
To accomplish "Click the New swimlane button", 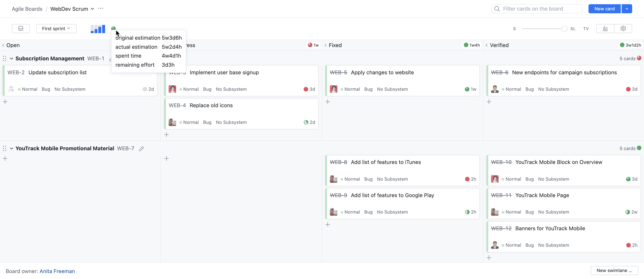I will click(x=614, y=271).
